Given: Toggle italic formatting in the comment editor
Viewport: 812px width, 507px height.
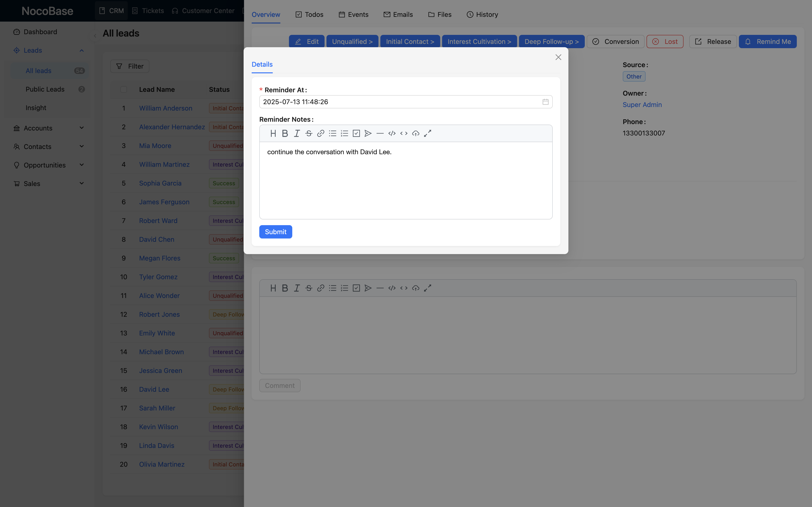Looking at the screenshot, I should click(297, 288).
